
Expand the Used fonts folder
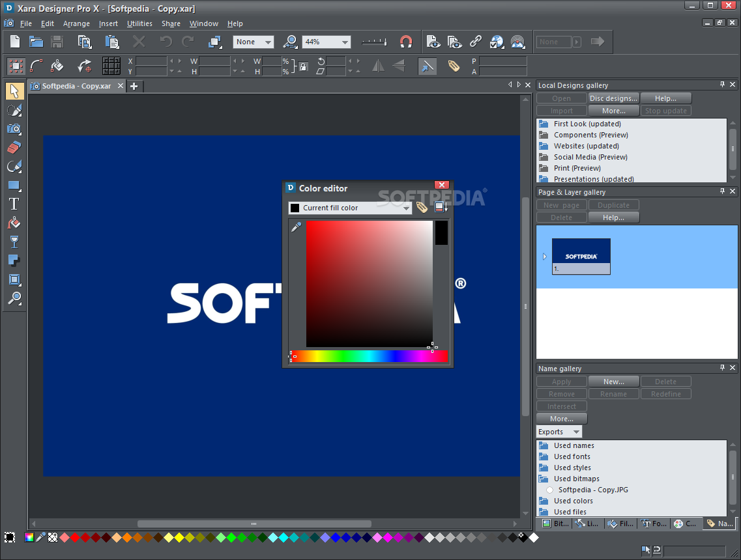point(544,456)
